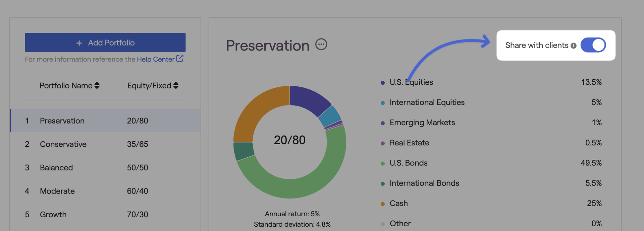The width and height of the screenshot is (644, 231).
Task: Click the Help Center external link icon
Action: (180, 59)
